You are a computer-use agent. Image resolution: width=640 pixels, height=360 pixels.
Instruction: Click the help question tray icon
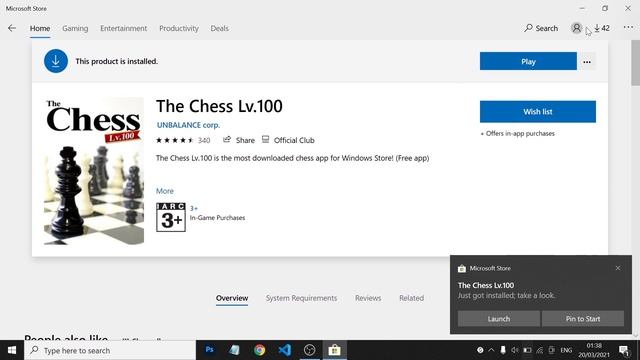pos(480,350)
